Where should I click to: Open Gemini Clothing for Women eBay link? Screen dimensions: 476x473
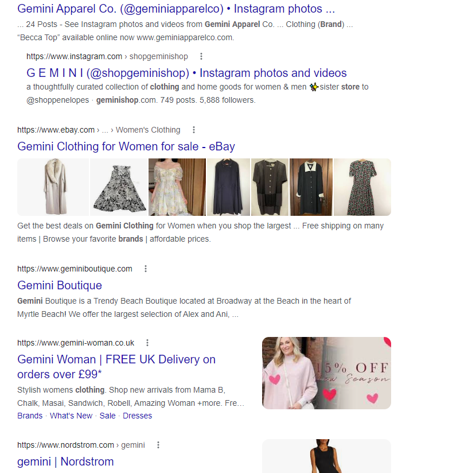pos(126,146)
